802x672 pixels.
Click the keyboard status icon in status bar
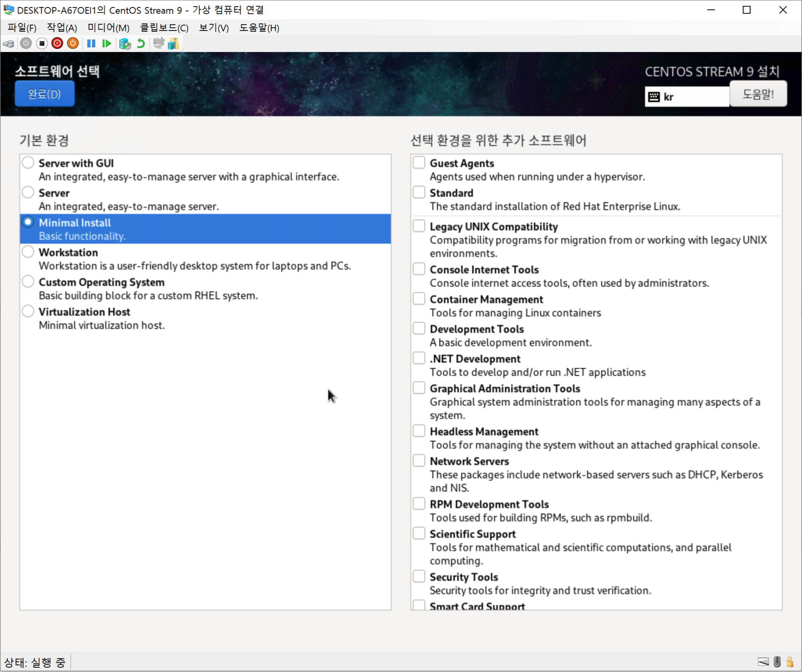(x=763, y=662)
